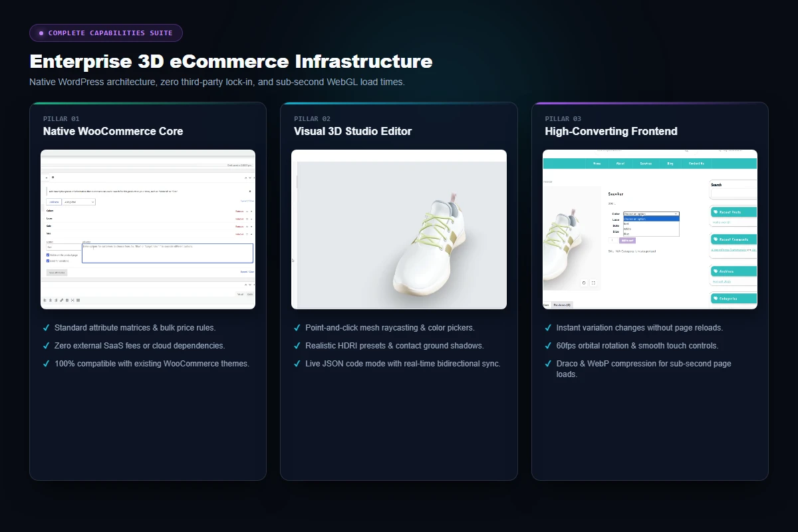Open About in the storefront navigation bar
The width and height of the screenshot is (798, 532).
click(620, 164)
